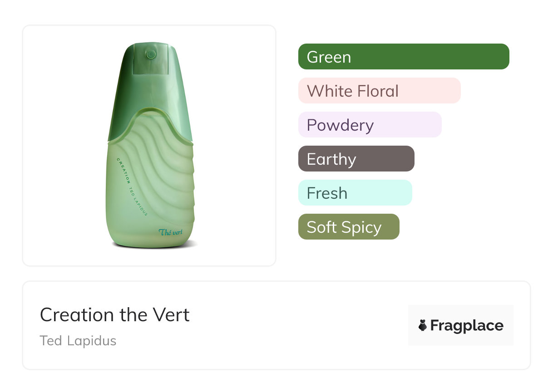
Task: Choose the Earthy accord bar
Action: pyautogui.click(x=356, y=159)
